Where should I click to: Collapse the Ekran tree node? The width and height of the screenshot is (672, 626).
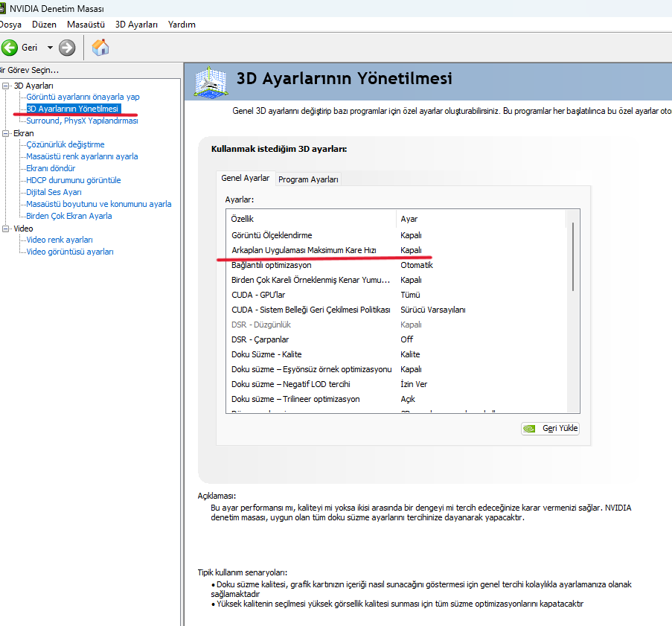click(5, 133)
